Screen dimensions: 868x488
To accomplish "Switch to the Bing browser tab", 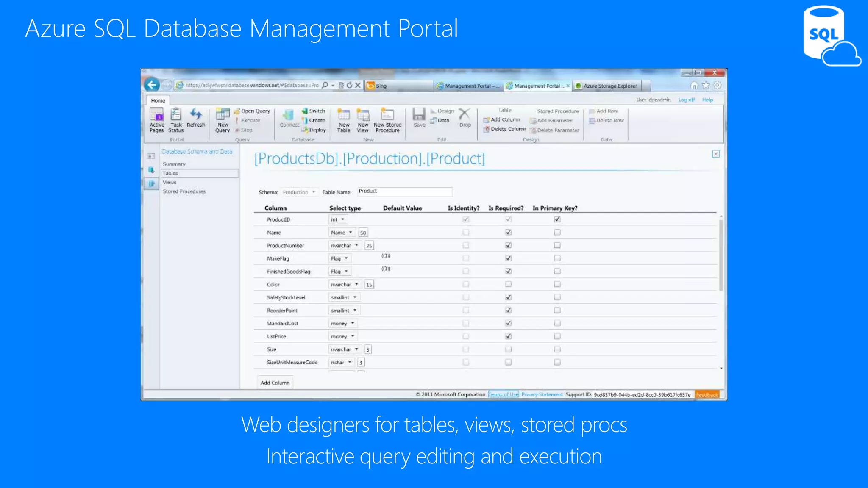I will coord(398,86).
